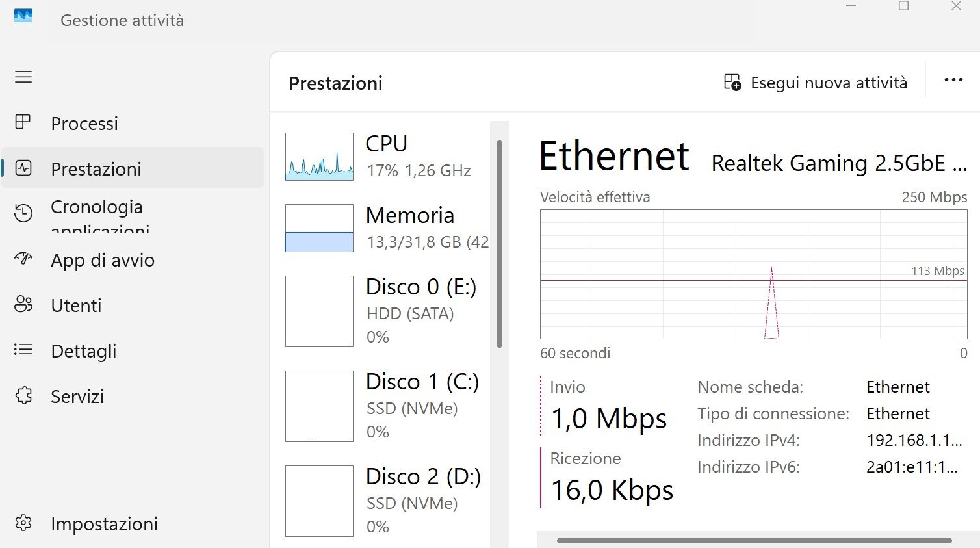Viewport: 980px width, 548px height.
Task: Select the App di avvio icon
Action: pos(23,259)
